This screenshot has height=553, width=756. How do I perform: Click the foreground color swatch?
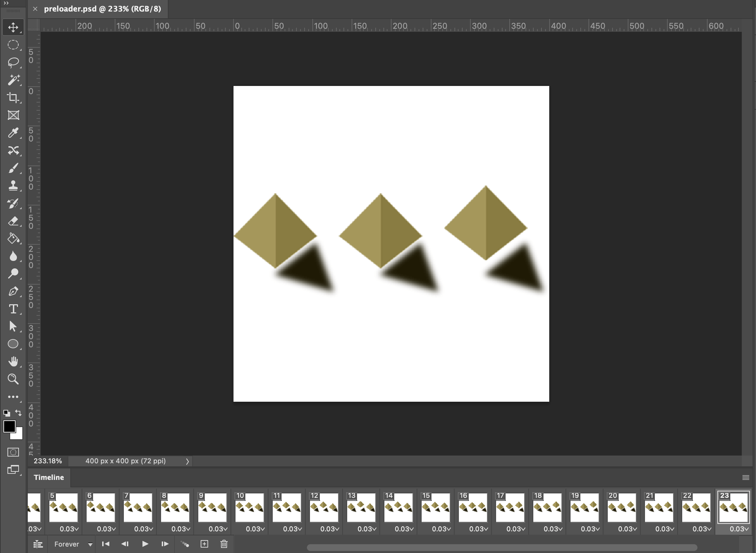pyautogui.click(x=9, y=426)
